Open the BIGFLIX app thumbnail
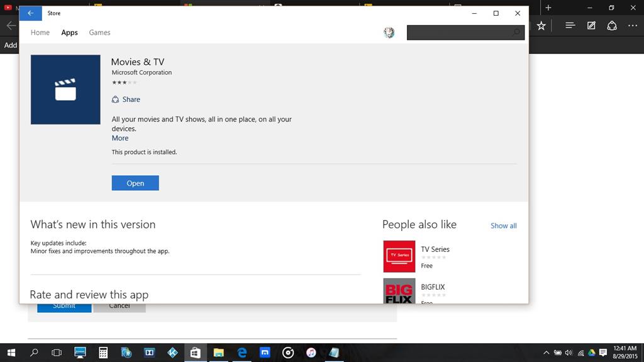Viewport: 644px width, 362px height. 399,291
